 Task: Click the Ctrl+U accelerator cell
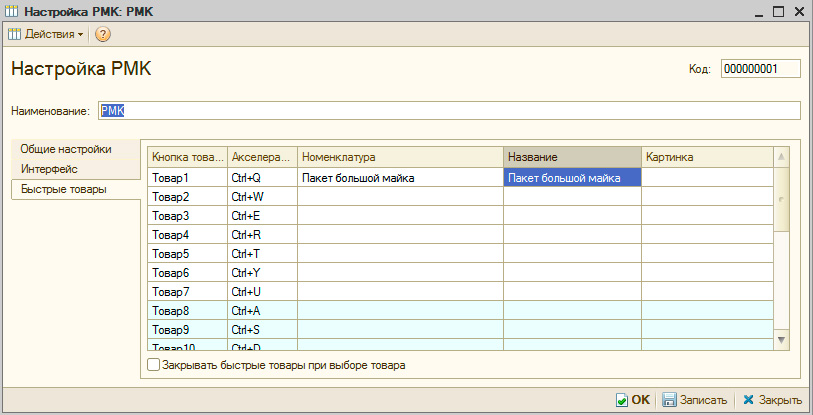[x=262, y=292]
